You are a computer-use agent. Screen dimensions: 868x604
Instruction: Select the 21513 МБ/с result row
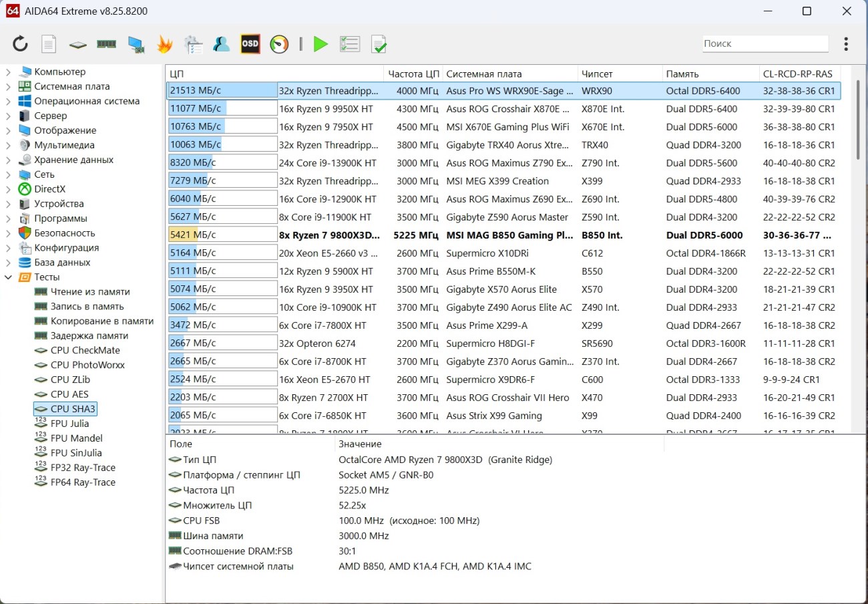[x=503, y=91]
